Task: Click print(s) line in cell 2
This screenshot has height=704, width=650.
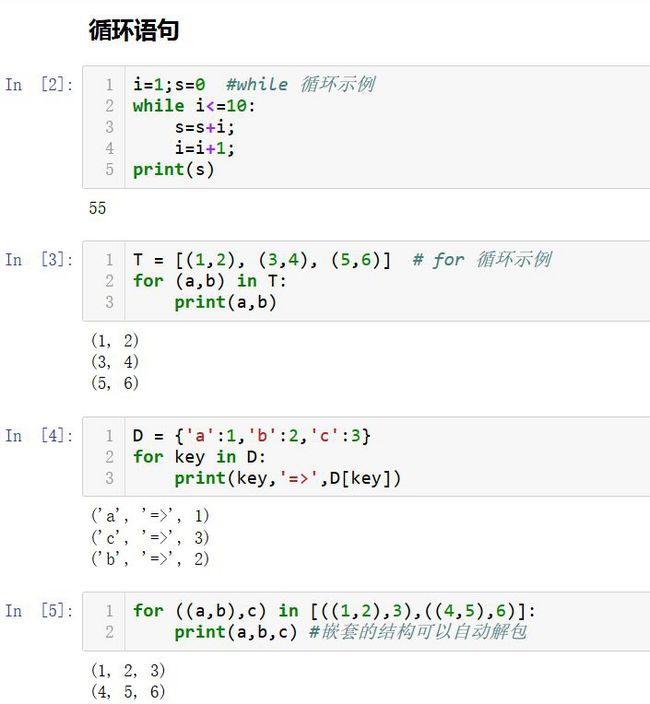Action: [173, 170]
